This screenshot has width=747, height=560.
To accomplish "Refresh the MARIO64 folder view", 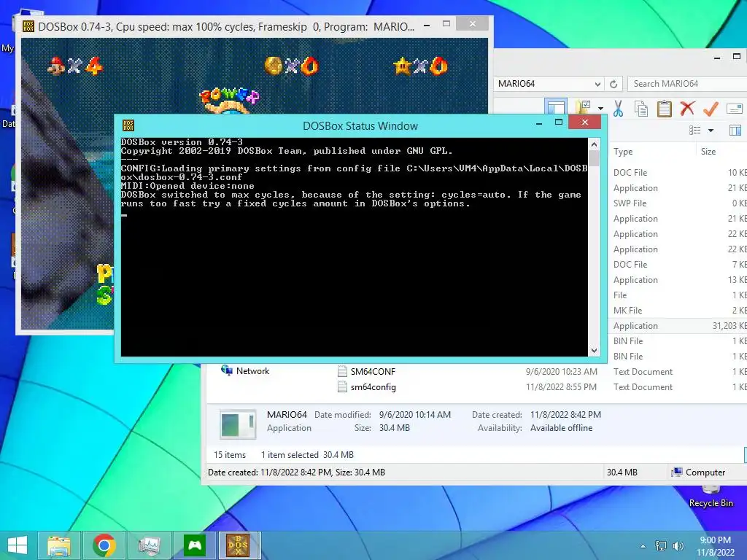I will click(x=614, y=84).
